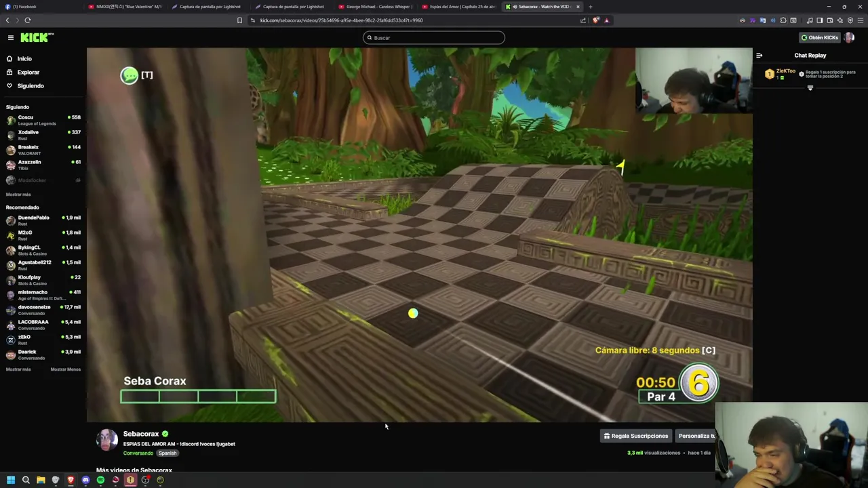Open Agustabell212's channel
Screen dimensions: 868x488
(42, 265)
